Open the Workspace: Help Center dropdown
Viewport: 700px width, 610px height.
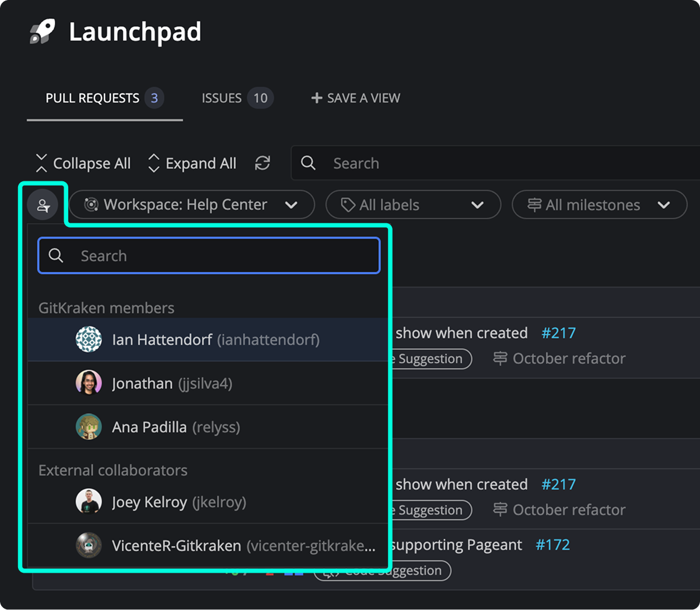[191, 205]
